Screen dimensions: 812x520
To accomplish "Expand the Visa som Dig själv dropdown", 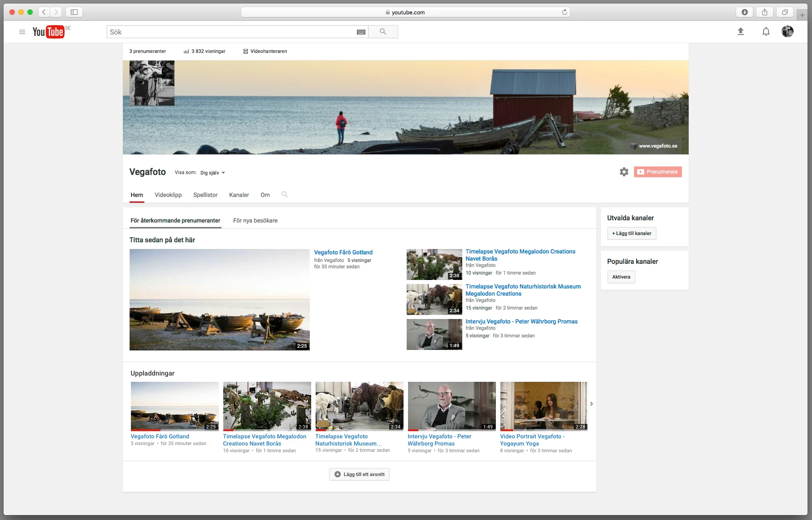I will pos(213,173).
